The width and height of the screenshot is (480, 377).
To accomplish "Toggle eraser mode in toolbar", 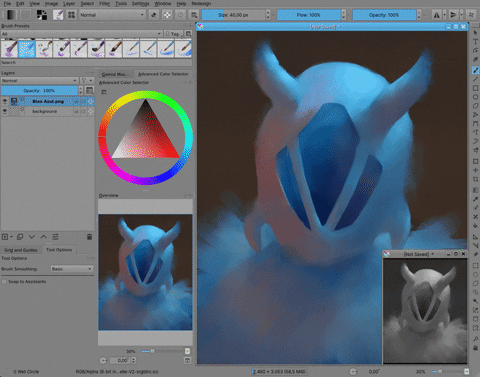I will point(153,15).
